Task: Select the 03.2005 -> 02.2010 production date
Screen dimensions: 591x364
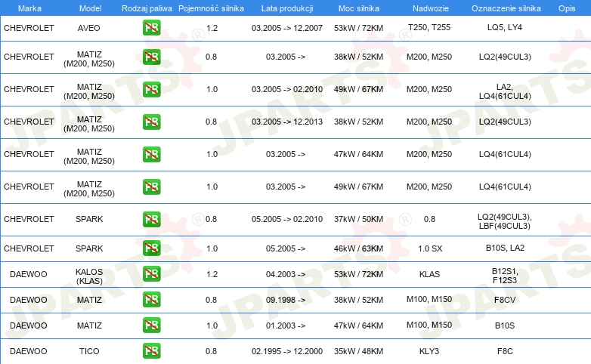Action: 287,89
